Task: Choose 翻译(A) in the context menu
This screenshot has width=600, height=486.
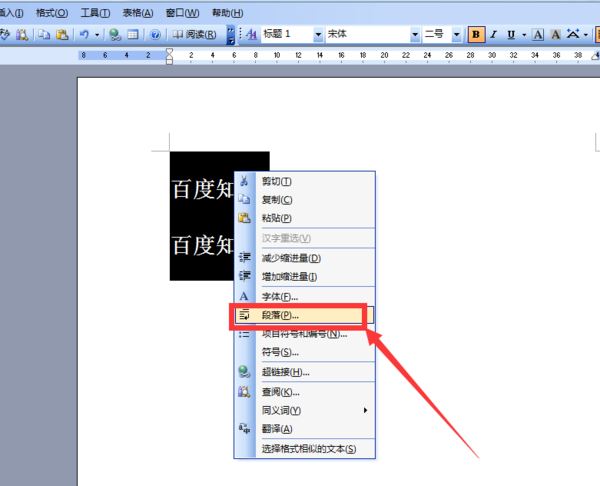Action: (x=305, y=429)
